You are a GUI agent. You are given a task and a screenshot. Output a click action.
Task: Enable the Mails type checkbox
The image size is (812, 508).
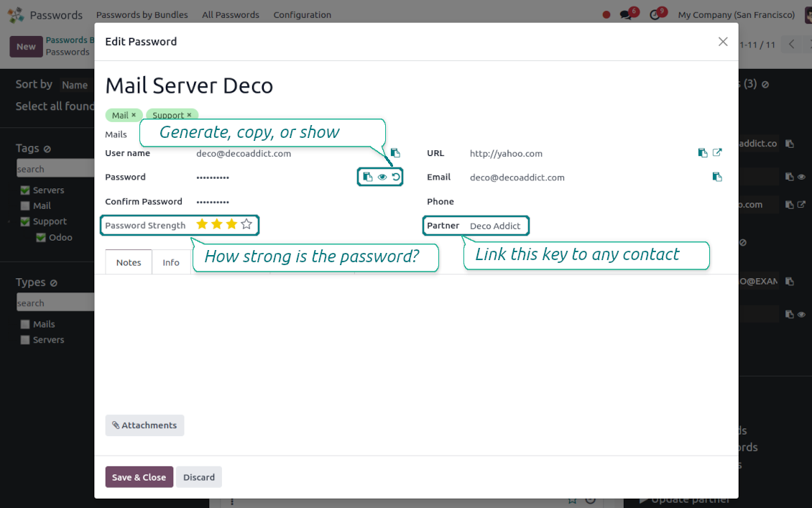click(25, 325)
